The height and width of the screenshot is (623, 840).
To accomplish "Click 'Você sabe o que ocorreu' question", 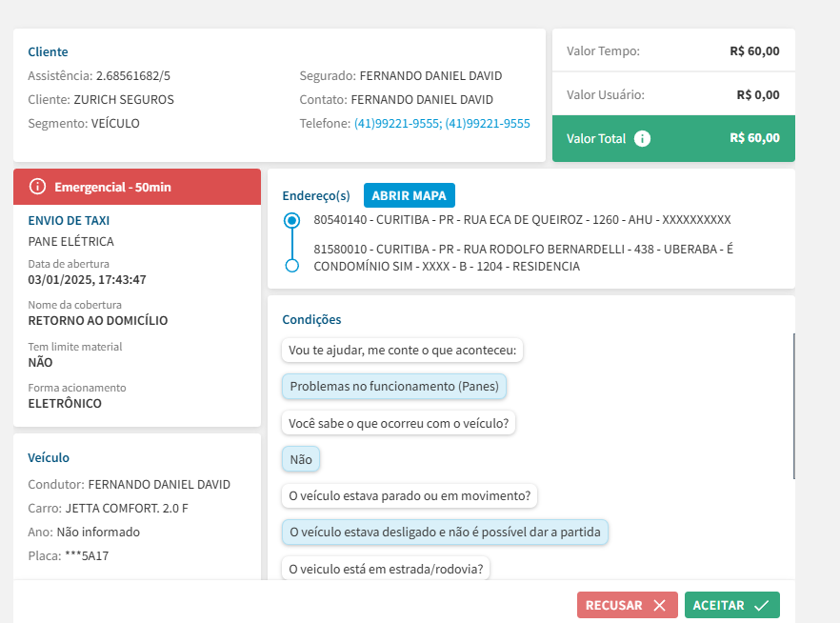I will pyautogui.click(x=398, y=423).
